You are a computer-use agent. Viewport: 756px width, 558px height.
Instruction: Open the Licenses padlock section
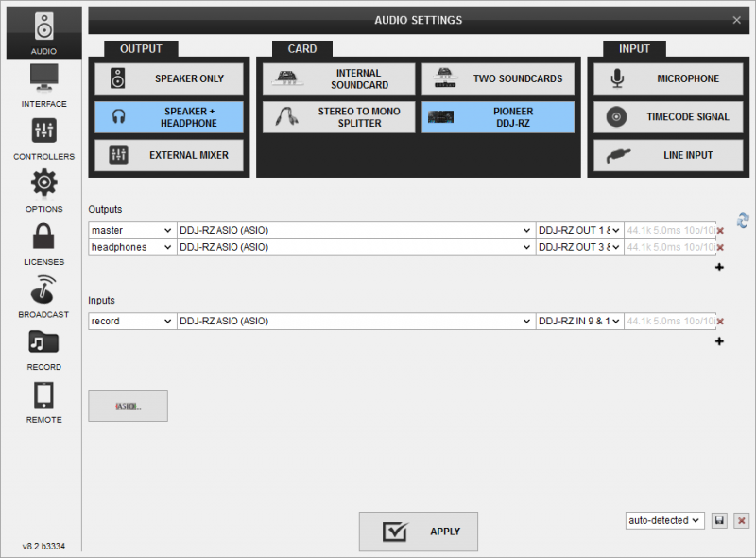click(43, 244)
